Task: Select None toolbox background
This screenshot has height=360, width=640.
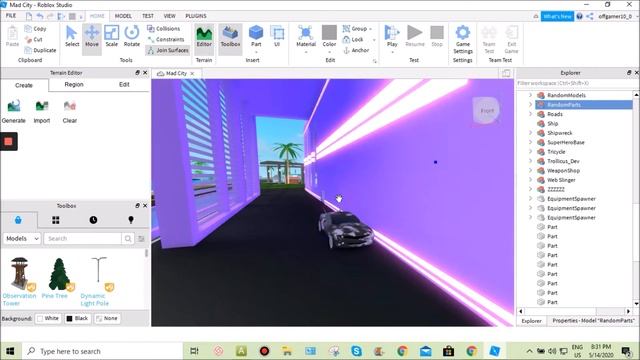Action: [107, 318]
